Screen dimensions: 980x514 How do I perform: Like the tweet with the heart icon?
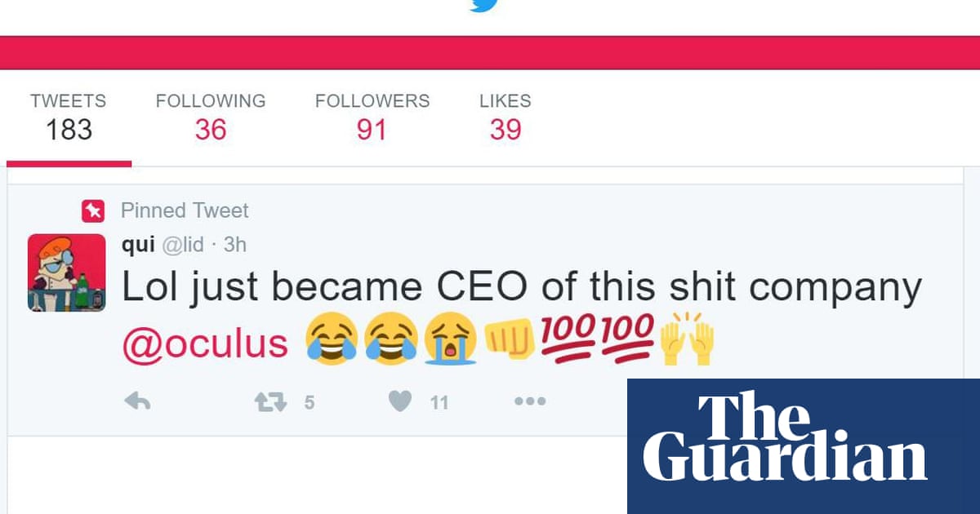(399, 401)
